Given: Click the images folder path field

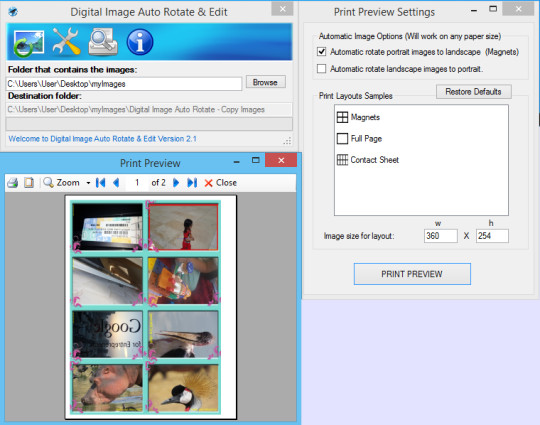Looking at the screenshot, I should (124, 84).
